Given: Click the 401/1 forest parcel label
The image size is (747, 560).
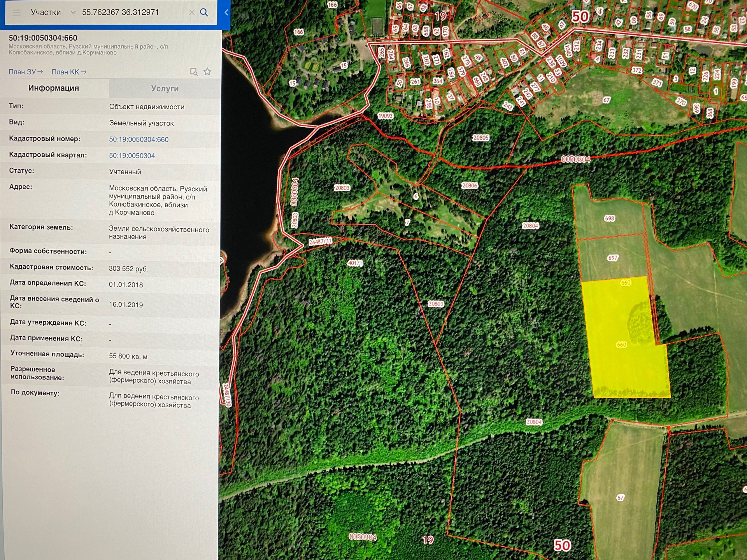Looking at the screenshot, I should click(355, 263).
